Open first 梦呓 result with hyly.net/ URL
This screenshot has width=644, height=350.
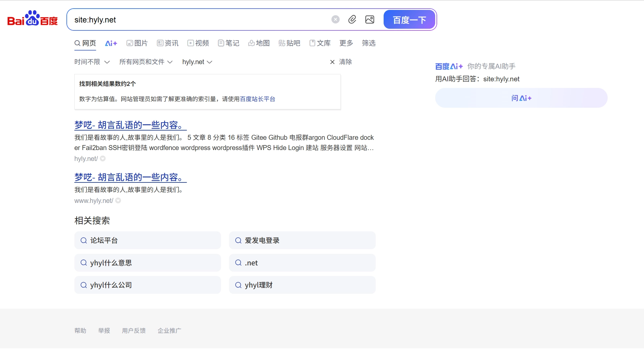point(131,125)
